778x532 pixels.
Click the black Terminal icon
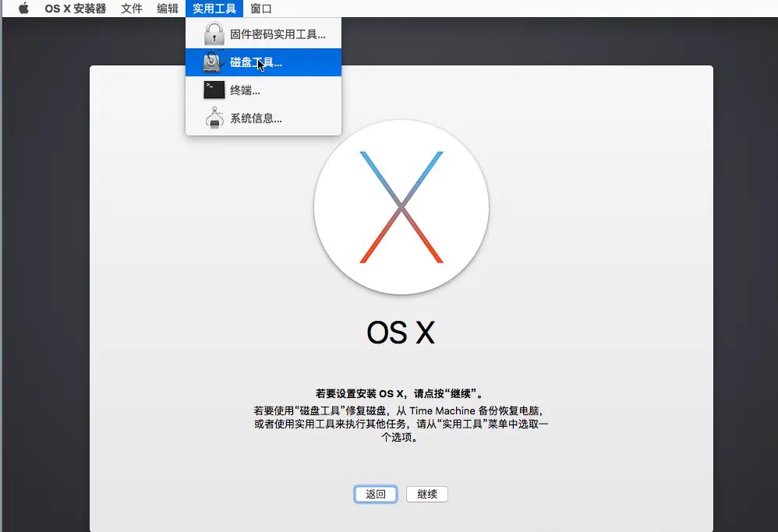click(214, 90)
